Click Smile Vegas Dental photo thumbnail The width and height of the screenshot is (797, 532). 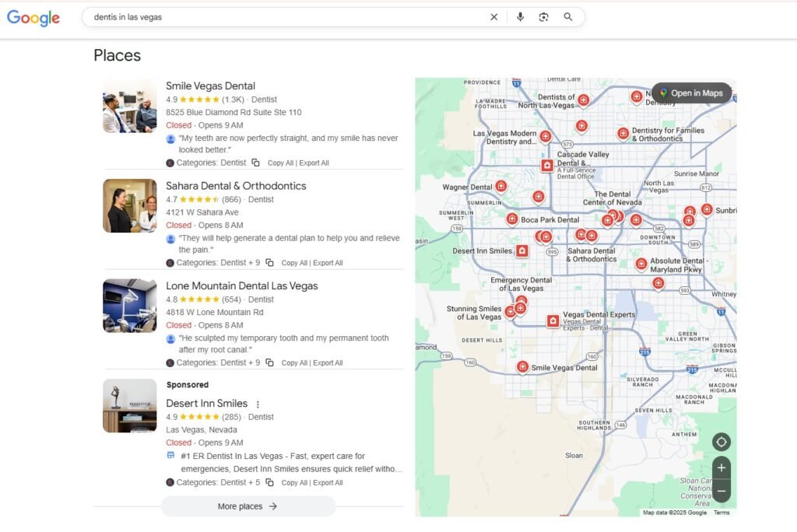click(x=129, y=106)
